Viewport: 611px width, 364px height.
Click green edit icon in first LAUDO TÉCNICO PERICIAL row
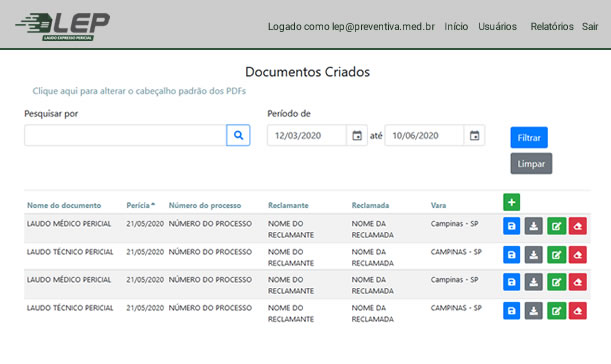click(556, 255)
